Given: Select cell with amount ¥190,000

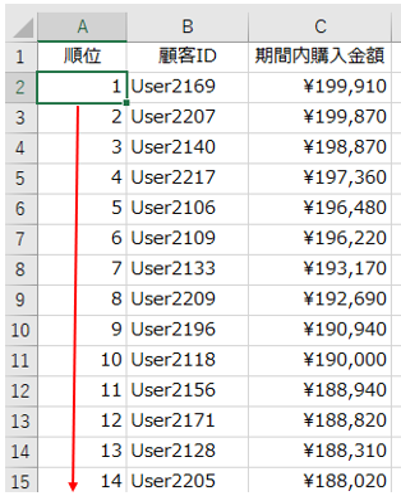Looking at the screenshot, I should point(320,360).
